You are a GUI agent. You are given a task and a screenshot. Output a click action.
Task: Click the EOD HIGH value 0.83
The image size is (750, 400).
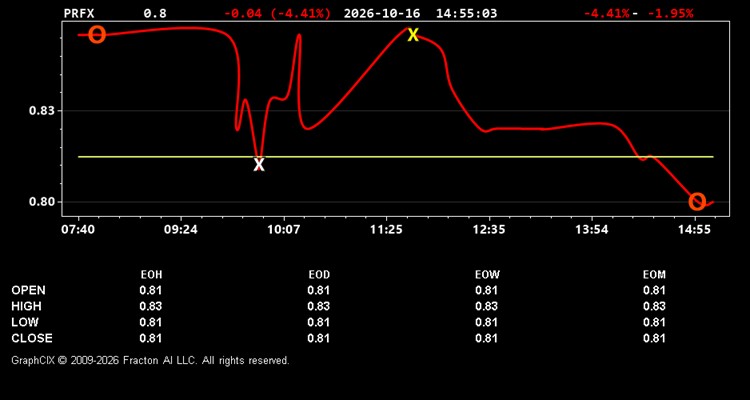(x=319, y=306)
